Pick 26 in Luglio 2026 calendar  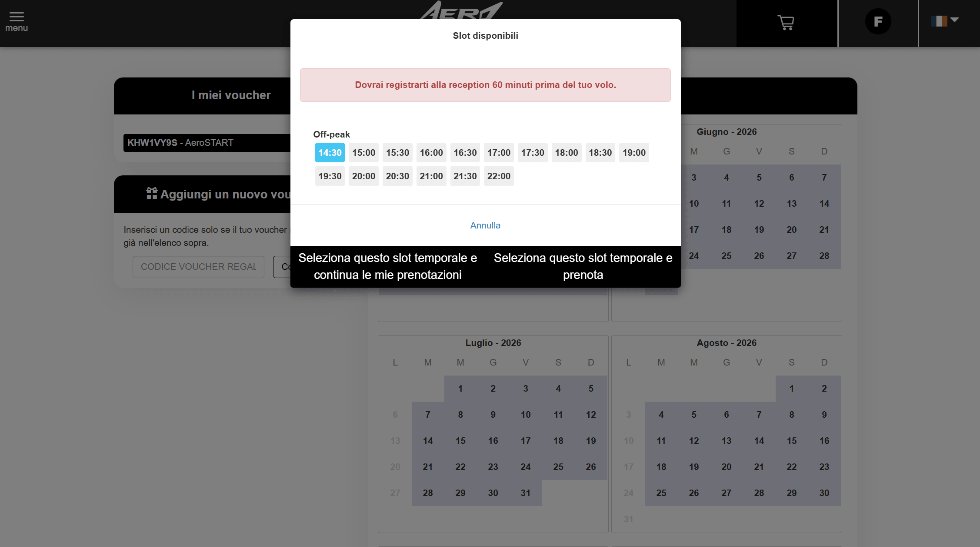591,467
